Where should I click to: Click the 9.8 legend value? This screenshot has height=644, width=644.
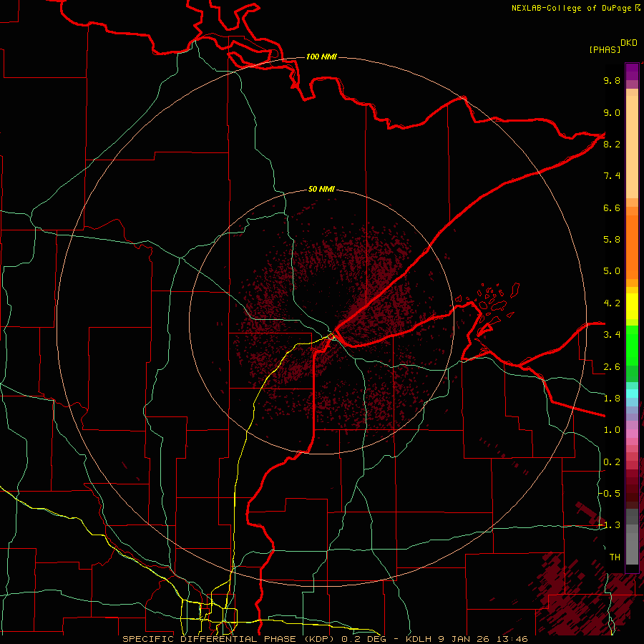point(612,80)
